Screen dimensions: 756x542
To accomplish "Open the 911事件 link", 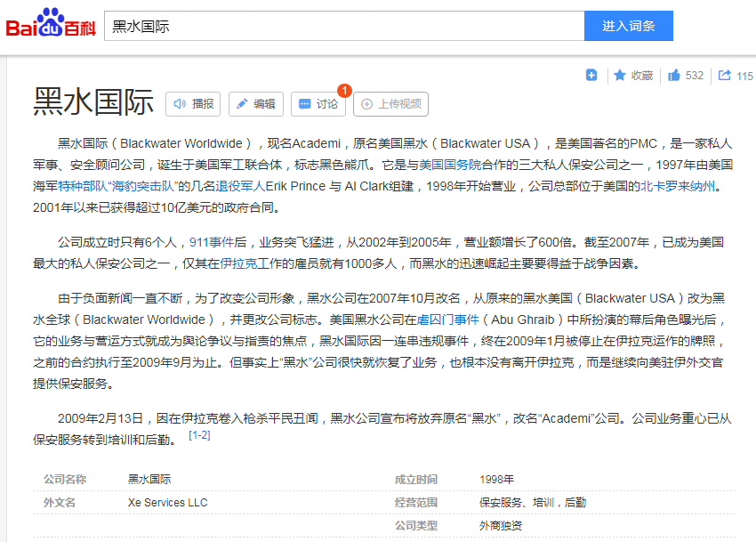I will (x=212, y=242).
